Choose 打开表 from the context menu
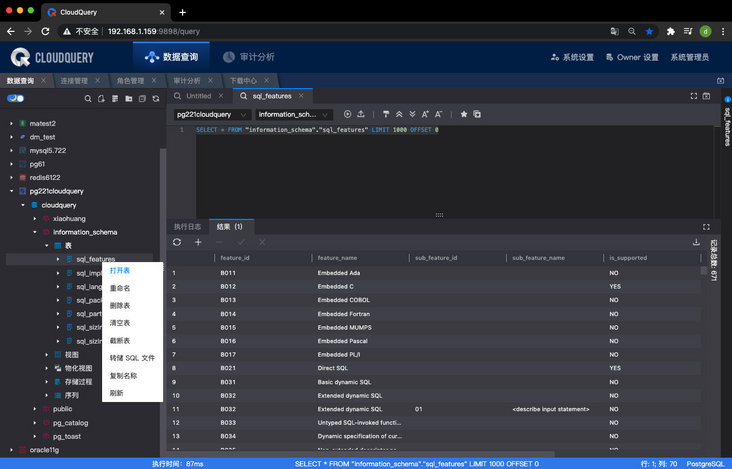 point(120,271)
